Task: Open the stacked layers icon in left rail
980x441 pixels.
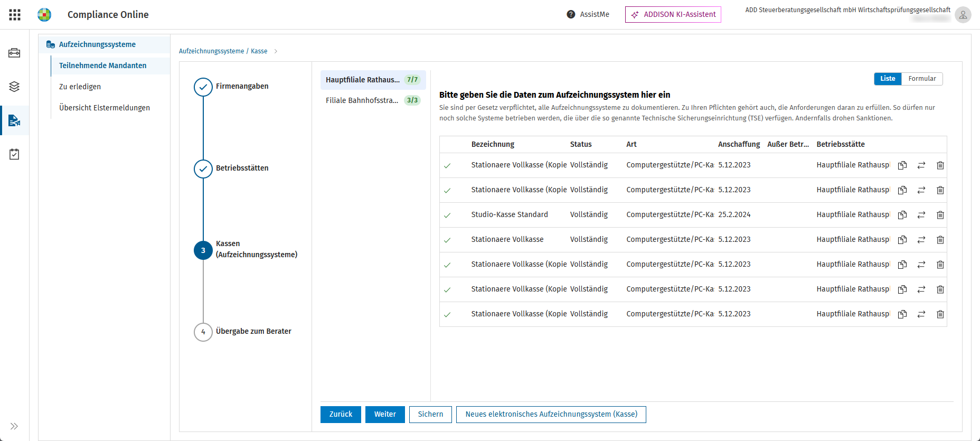Action: click(14, 87)
